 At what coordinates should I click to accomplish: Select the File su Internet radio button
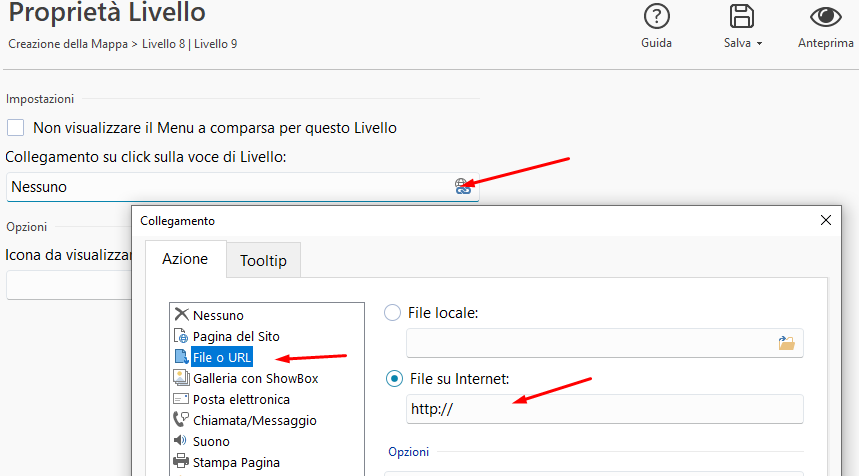pyautogui.click(x=394, y=378)
